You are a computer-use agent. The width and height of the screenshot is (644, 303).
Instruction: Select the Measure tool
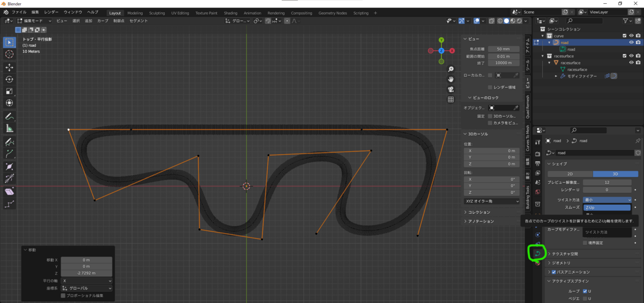tap(9, 128)
